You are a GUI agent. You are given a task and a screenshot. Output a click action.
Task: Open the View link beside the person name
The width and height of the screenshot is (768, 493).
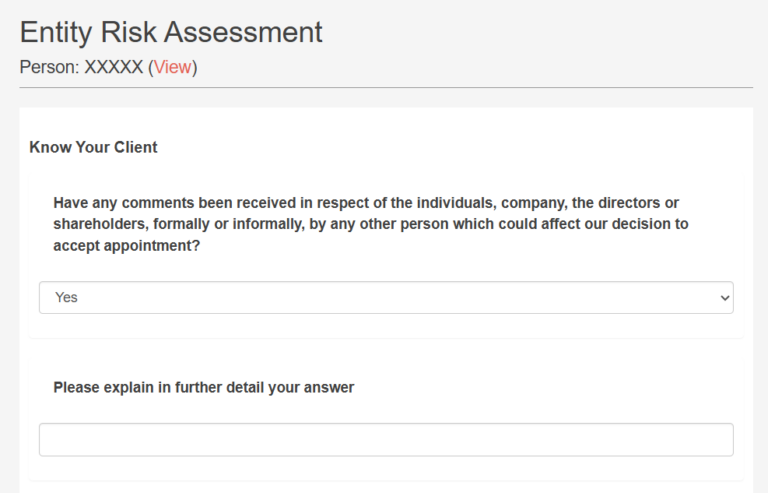pos(172,67)
